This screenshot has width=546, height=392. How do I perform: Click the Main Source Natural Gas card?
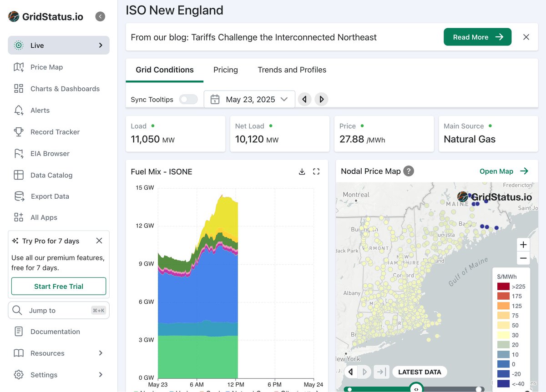[488, 134]
